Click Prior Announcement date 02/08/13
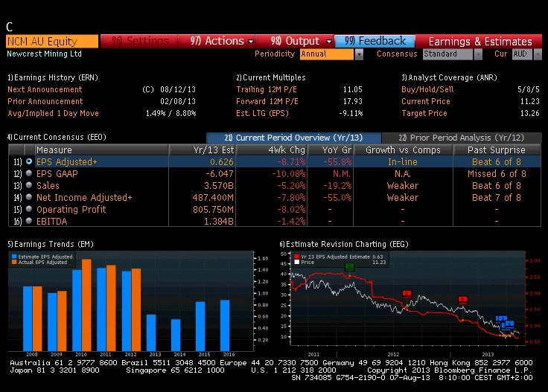Viewport: 548px width, 392px height. click(x=178, y=101)
